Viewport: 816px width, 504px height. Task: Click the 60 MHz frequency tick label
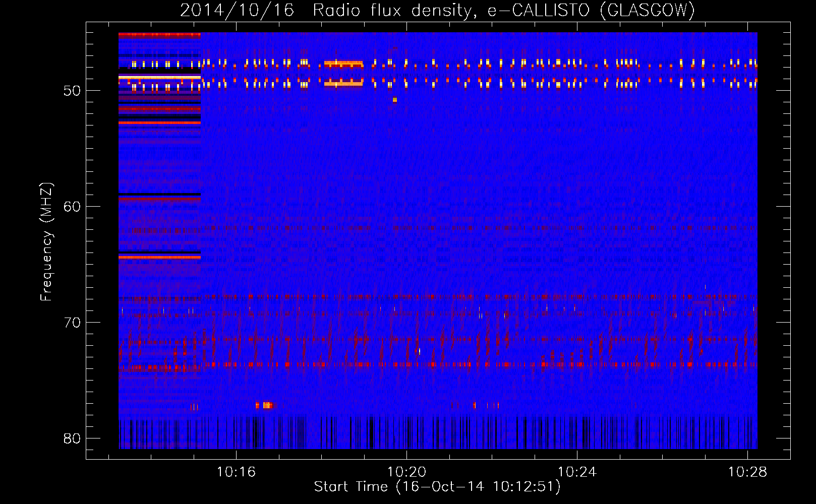(72, 207)
